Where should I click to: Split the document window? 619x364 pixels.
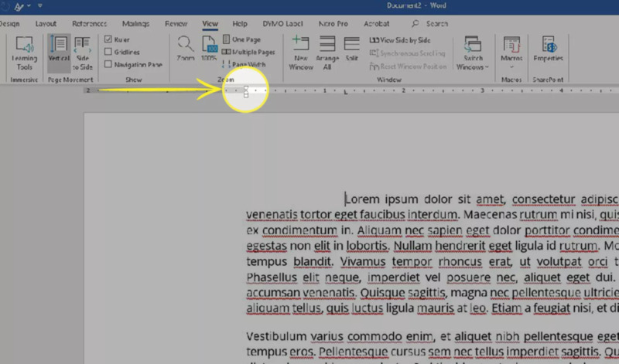click(351, 48)
